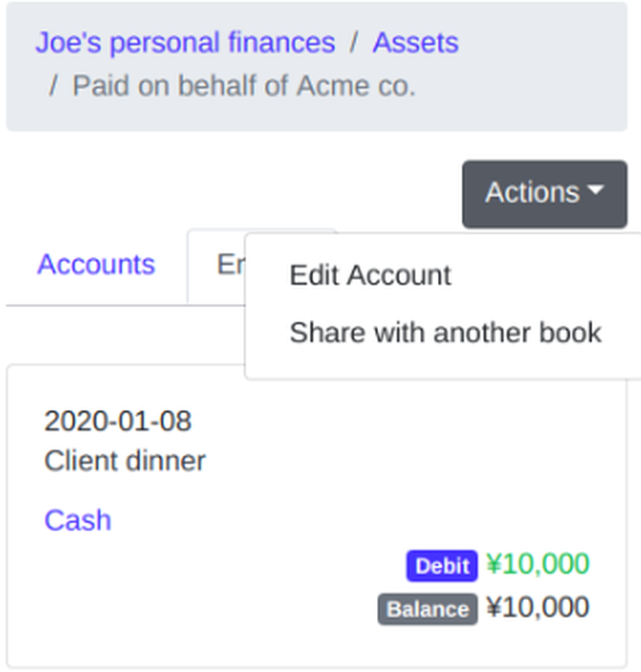Switch to the Accounts tab
This screenshot has width=641, height=672.
pos(96,264)
